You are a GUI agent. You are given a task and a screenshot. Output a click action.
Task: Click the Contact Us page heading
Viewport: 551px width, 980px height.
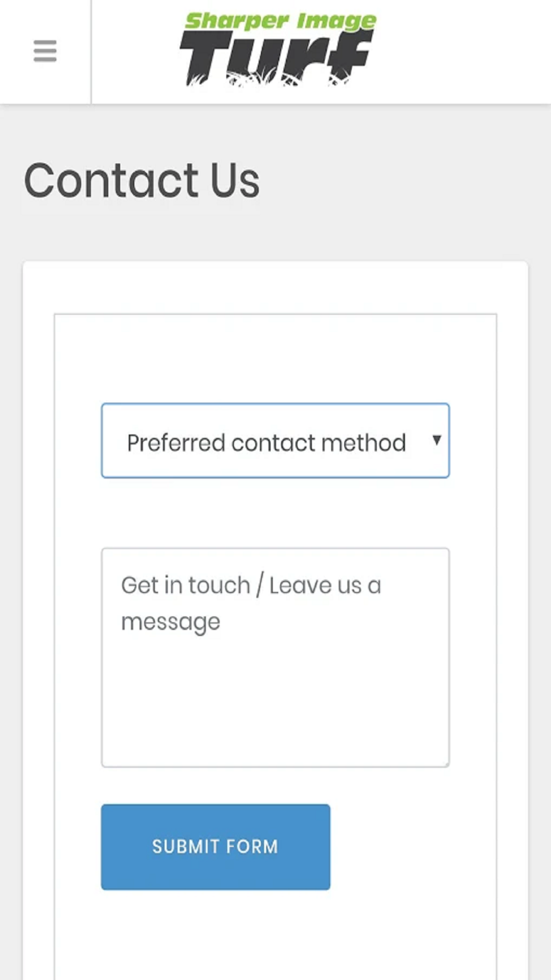[142, 180]
